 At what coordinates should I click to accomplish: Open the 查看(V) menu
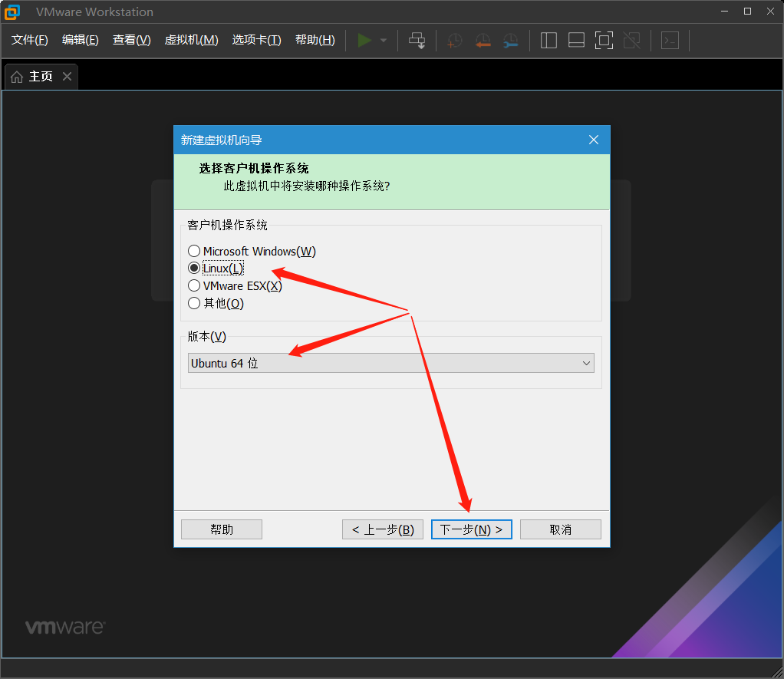(x=131, y=40)
